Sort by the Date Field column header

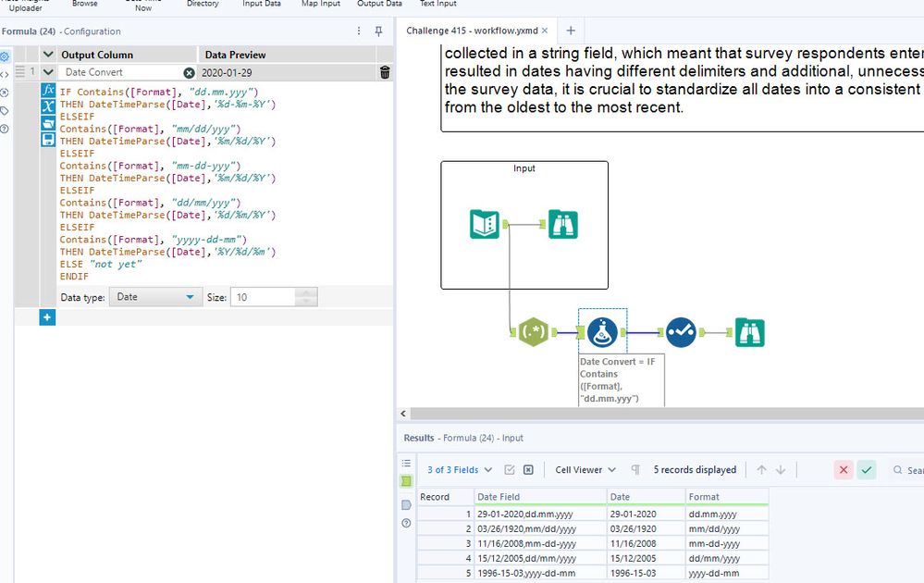point(541,497)
